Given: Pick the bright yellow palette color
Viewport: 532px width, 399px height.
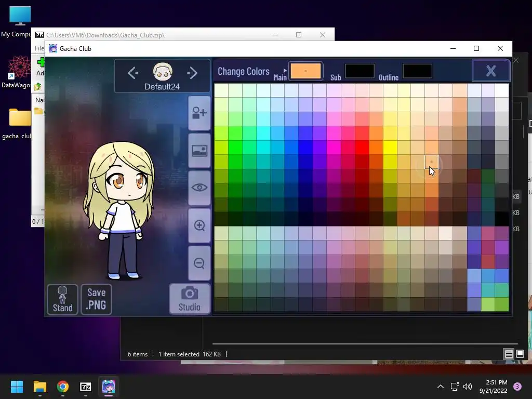Looking at the screenshot, I should [390, 148].
